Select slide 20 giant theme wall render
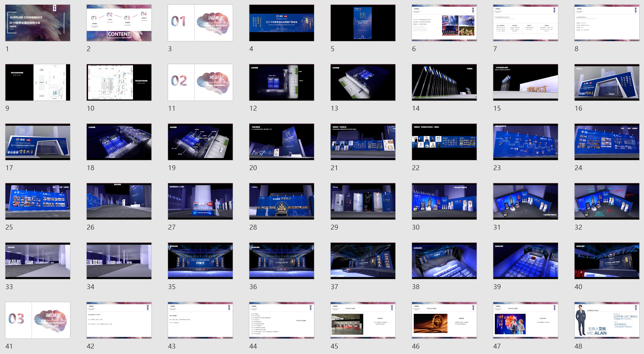Viewport: 644px width, 354px height. [281, 142]
